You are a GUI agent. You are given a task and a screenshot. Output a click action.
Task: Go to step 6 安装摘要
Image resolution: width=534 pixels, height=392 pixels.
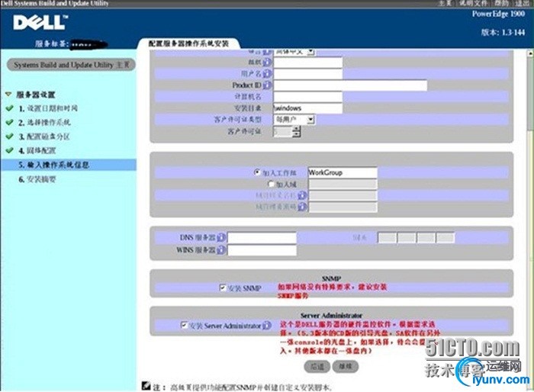click(37, 179)
